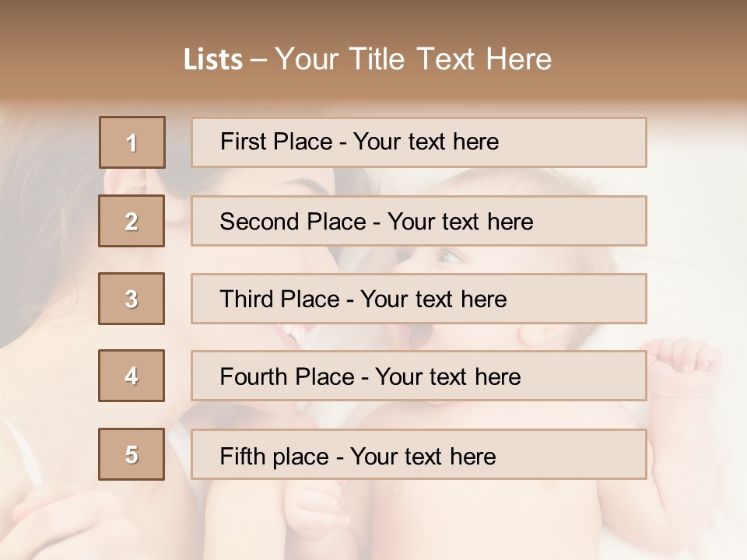Click the words 'Third Place'
This screenshot has height=560, width=747.
click(279, 299)
